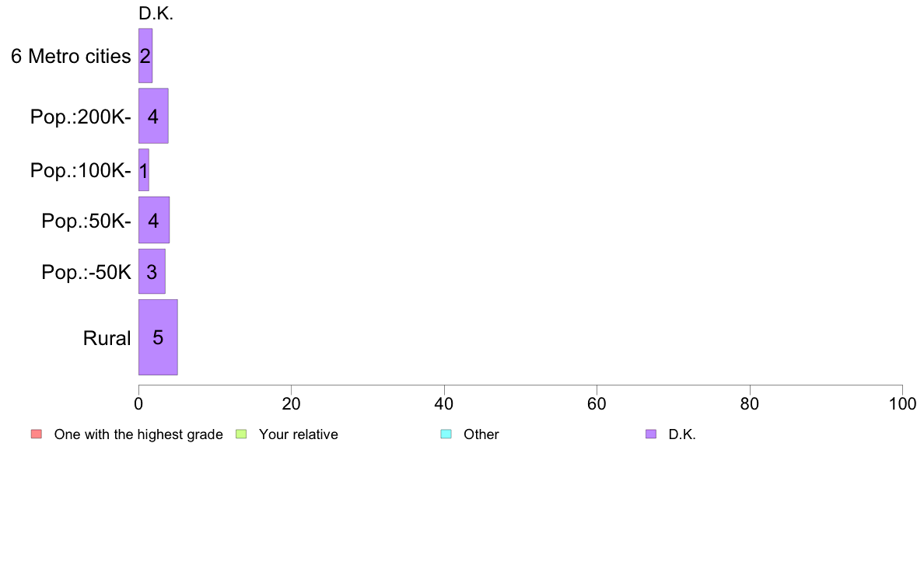Click the purple 'D.K.' legend swatch
The width and height of the screenshot is (924, 572).
[650, 434]
